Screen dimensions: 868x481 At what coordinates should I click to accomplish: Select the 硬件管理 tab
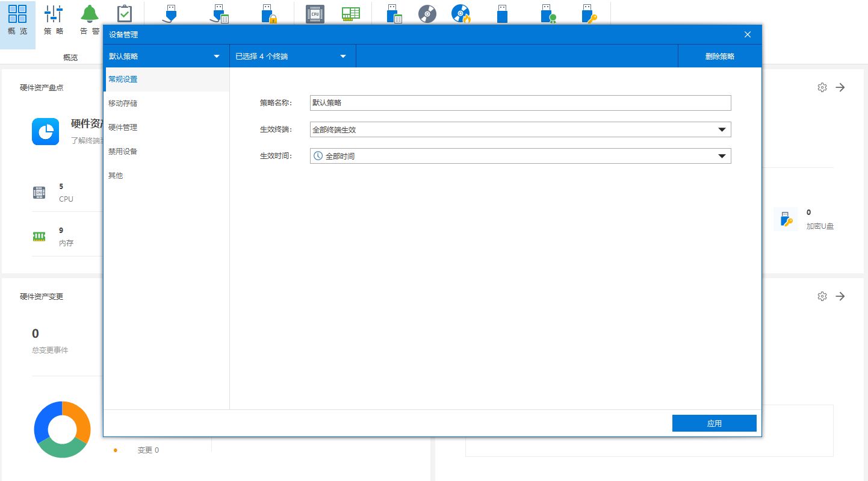coord(166,128)
